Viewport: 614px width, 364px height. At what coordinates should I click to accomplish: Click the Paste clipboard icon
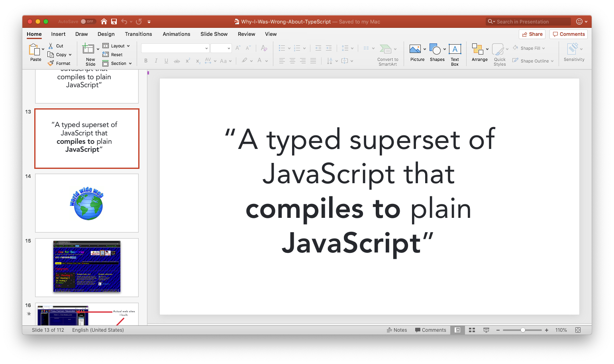[35, 50]
